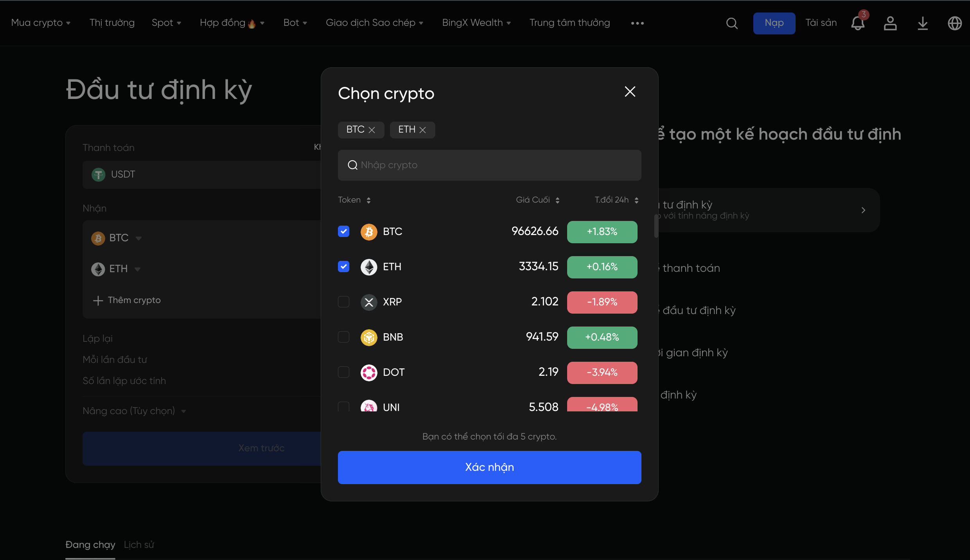Click the Nạp deposit button
Screen dimensions: 970x560
pos(774,23)
